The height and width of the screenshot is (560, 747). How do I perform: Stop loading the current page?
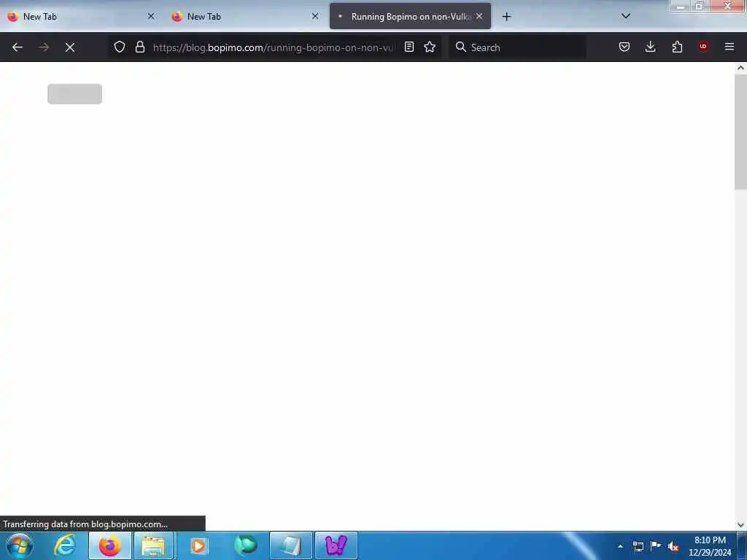tap(70, 47)
